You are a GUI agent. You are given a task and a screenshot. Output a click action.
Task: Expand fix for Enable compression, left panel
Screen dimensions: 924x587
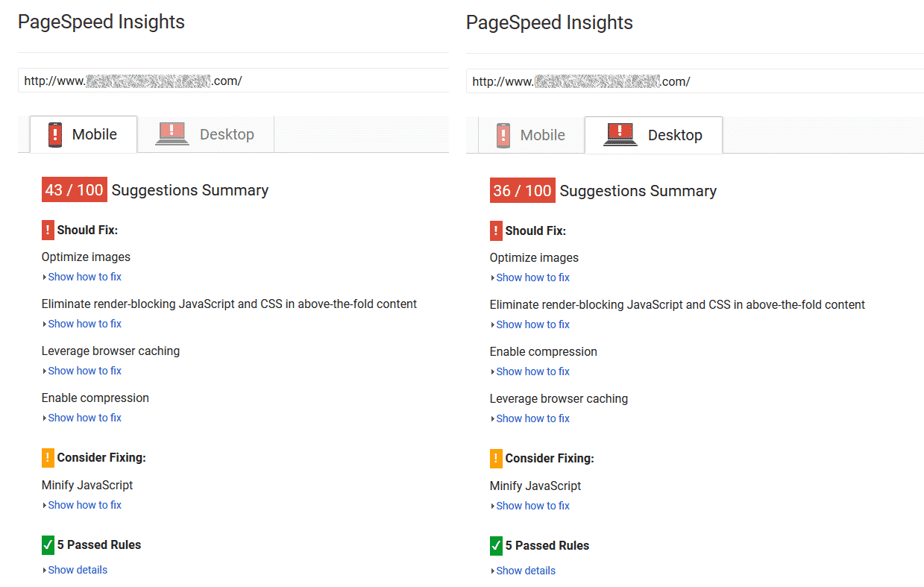pos(82,418)
